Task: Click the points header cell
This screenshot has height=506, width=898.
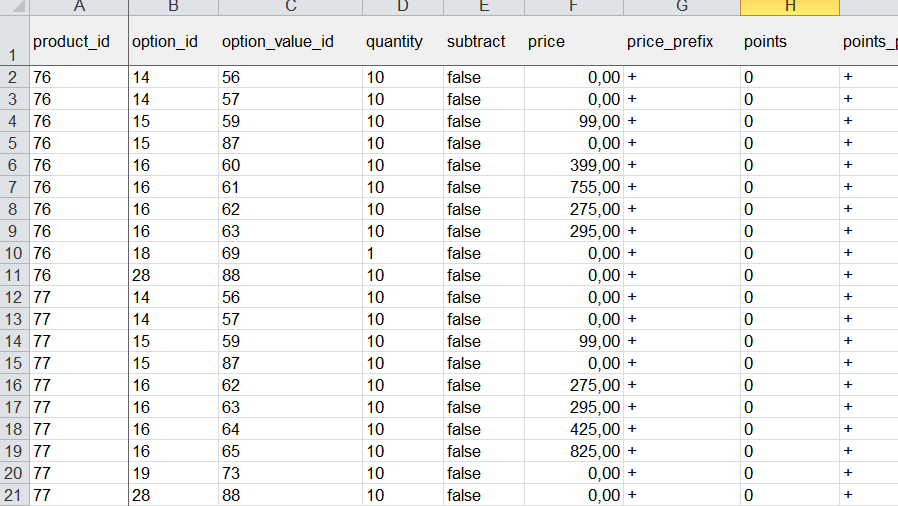Action: click(790, 42)
